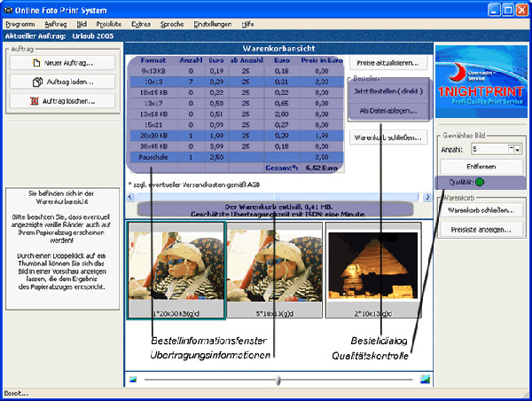Open the Auftrag menu
Screen dimensions: 532x401
pyautogui.click(x=56, y=24)
